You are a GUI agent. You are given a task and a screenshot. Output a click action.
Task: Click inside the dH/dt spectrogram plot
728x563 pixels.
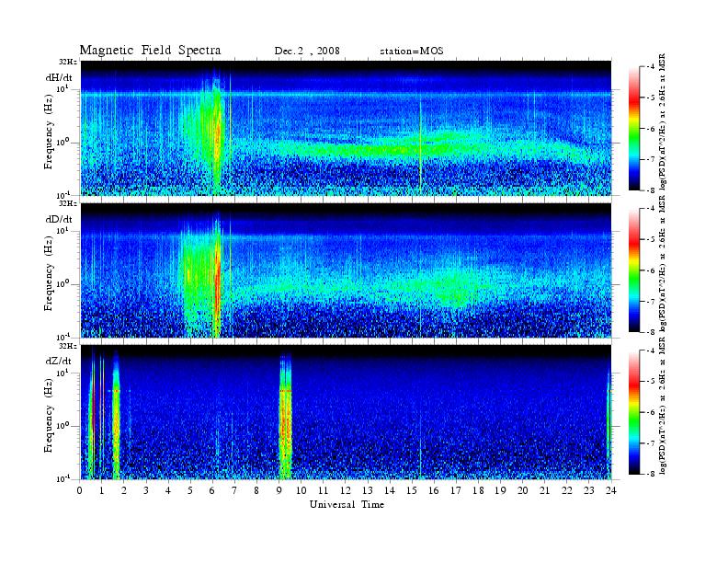click(x=346, y=128)
